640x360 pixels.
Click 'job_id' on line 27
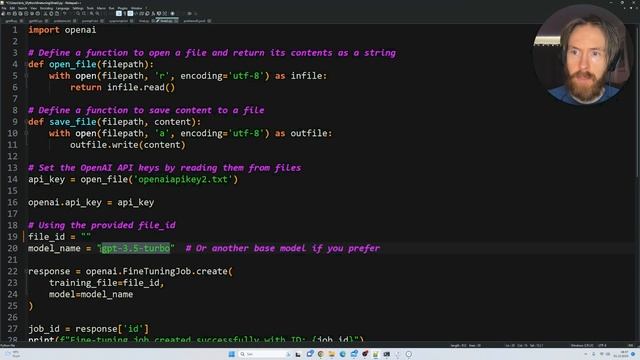point(44,329)
